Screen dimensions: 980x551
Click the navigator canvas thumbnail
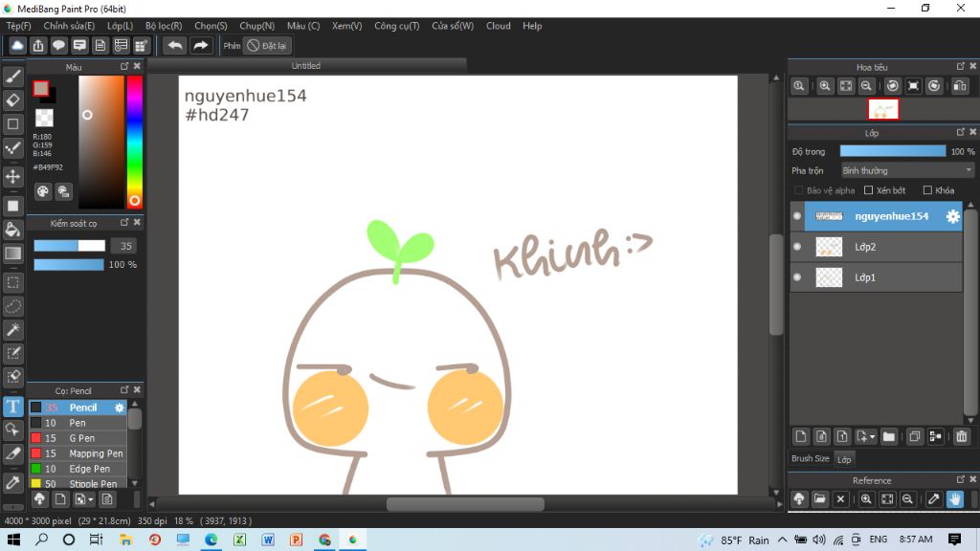pos(883,110)
